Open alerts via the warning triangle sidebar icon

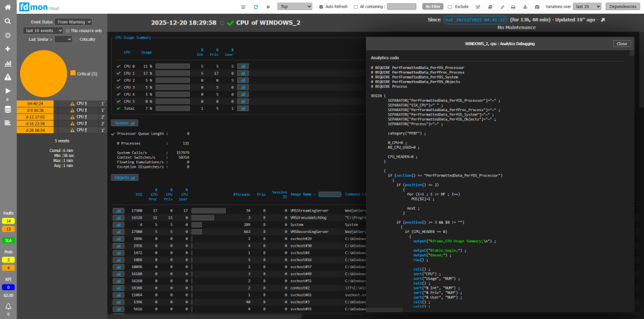point(8,77)
